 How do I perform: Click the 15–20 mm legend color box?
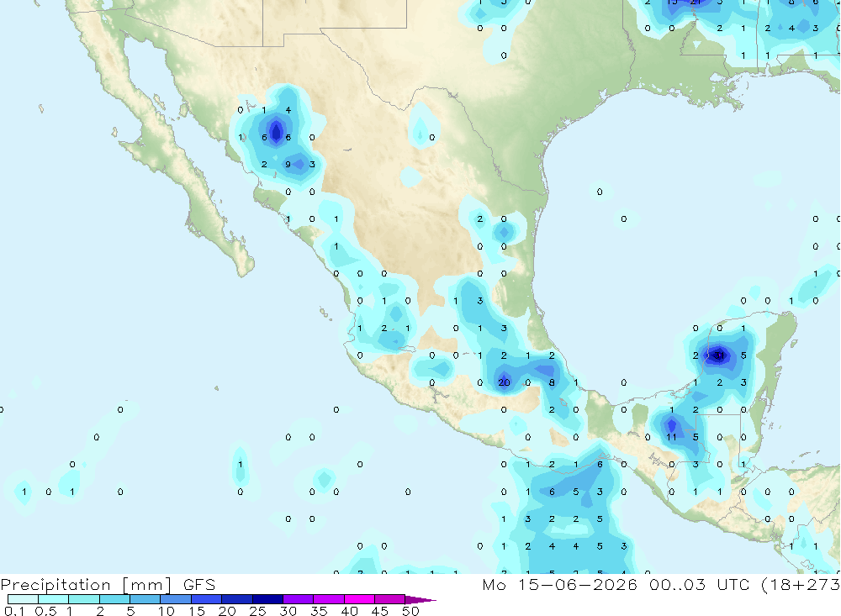coord(207,599)
